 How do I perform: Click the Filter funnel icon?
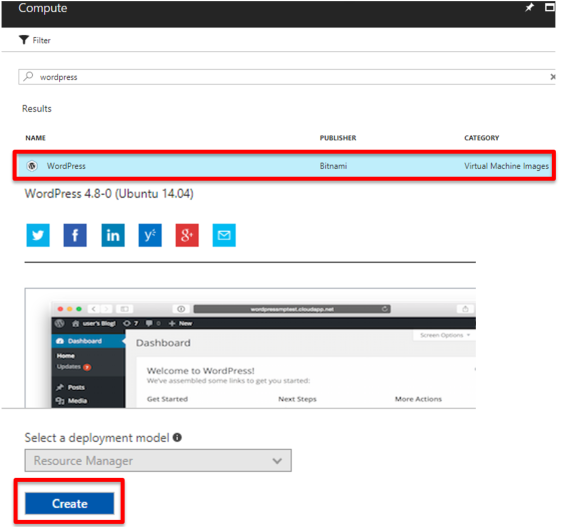tap(24, 40)
